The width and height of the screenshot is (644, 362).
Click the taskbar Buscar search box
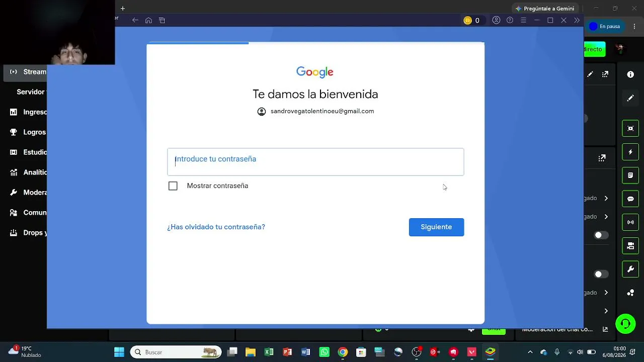176,352
